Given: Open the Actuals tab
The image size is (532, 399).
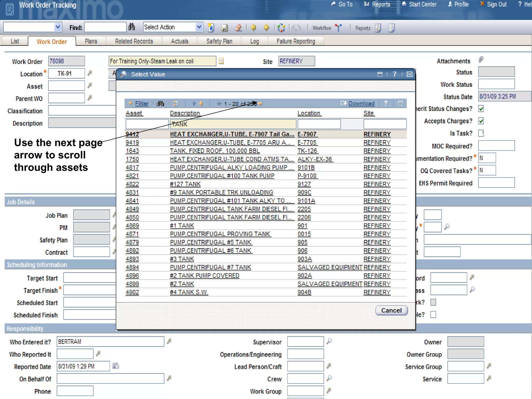Looking at the screenshot, I should [x=179, y=41].
